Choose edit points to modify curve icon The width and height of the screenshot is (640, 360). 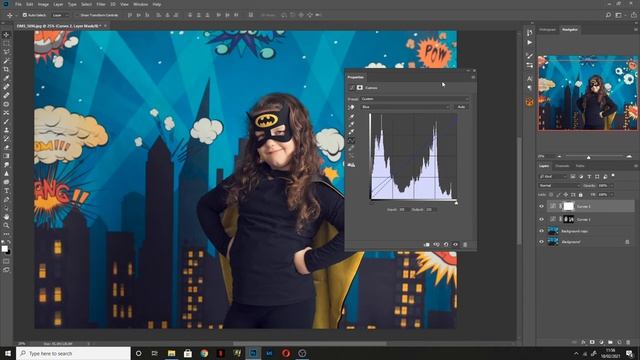(x=351, y=140)
